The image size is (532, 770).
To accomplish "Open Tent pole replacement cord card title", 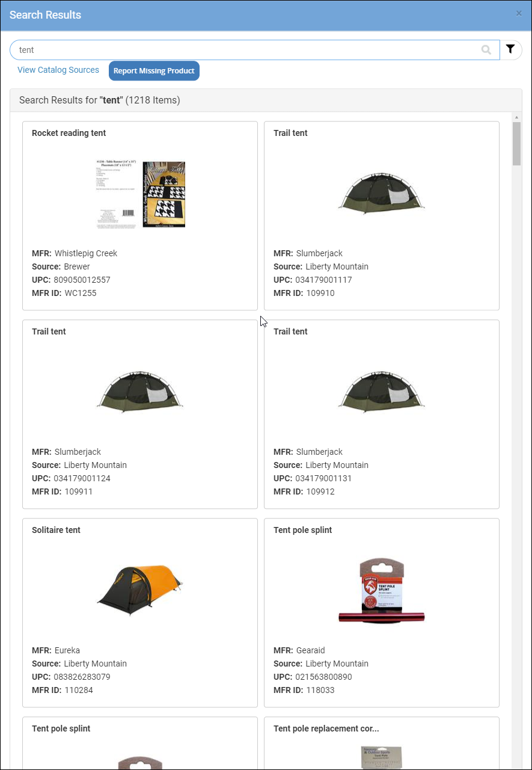I will click(x=326, y=728).
